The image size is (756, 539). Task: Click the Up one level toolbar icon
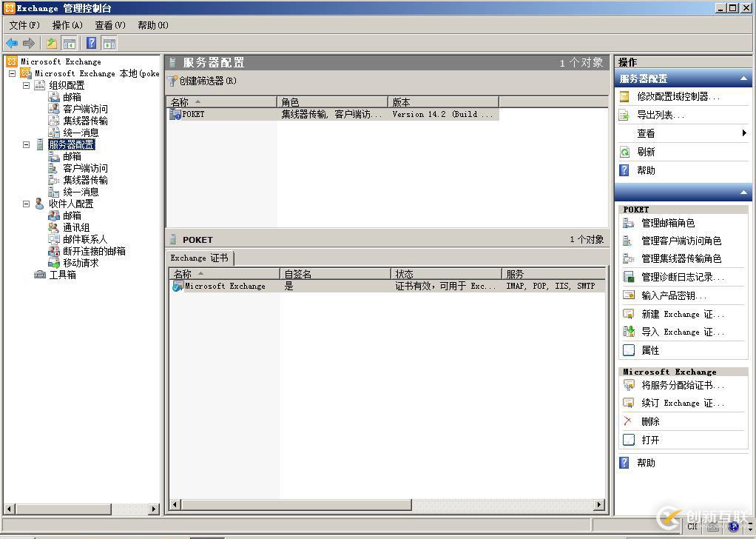52,44
